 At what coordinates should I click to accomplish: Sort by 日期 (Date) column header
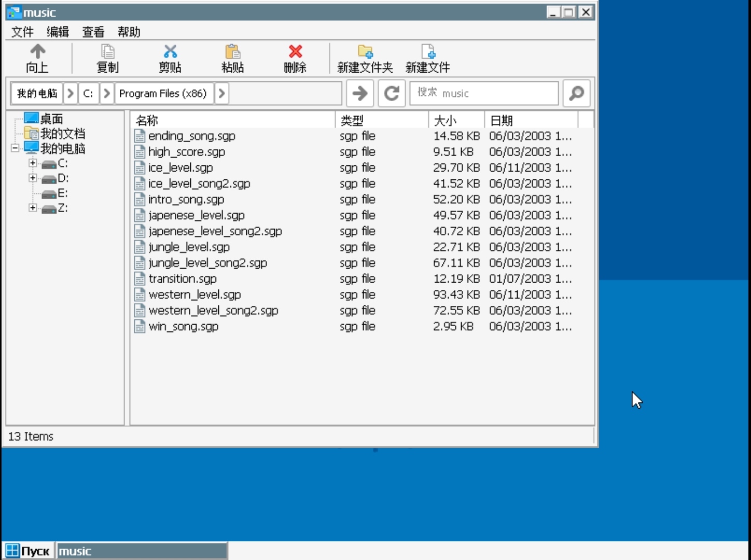click(x=531, y=121)
